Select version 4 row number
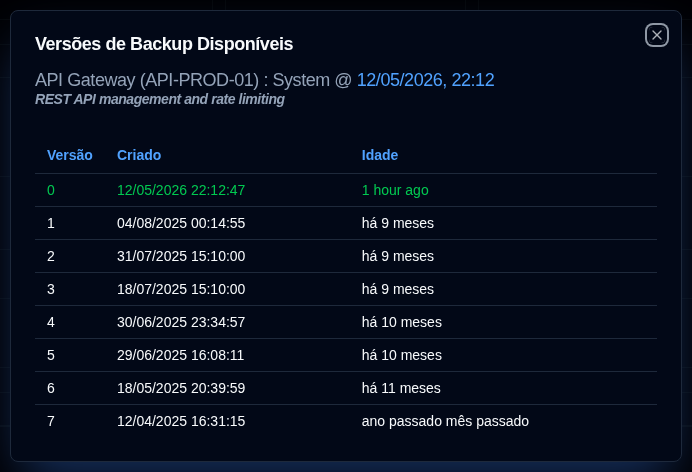The height and width of the screenshot is (472, 692). click(x=51, y=322)
